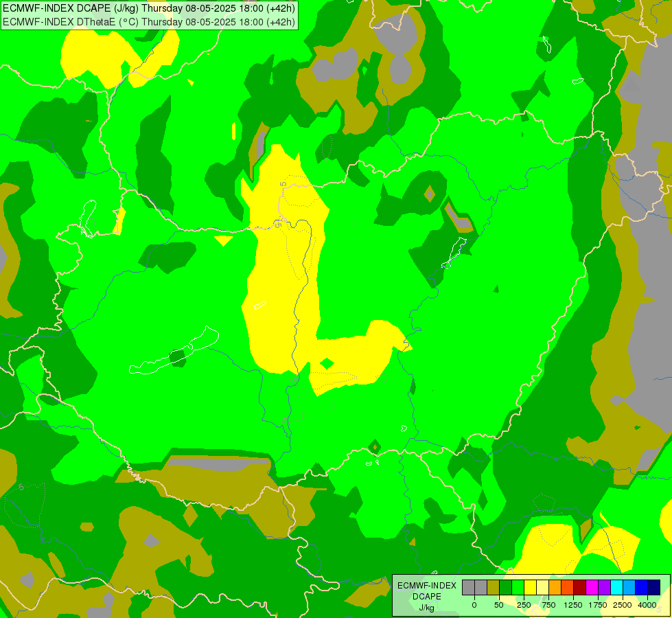The width and height of the screenshot is (672, 618).
Task: Click the light blue legend swatch
Action: (629, 588)
